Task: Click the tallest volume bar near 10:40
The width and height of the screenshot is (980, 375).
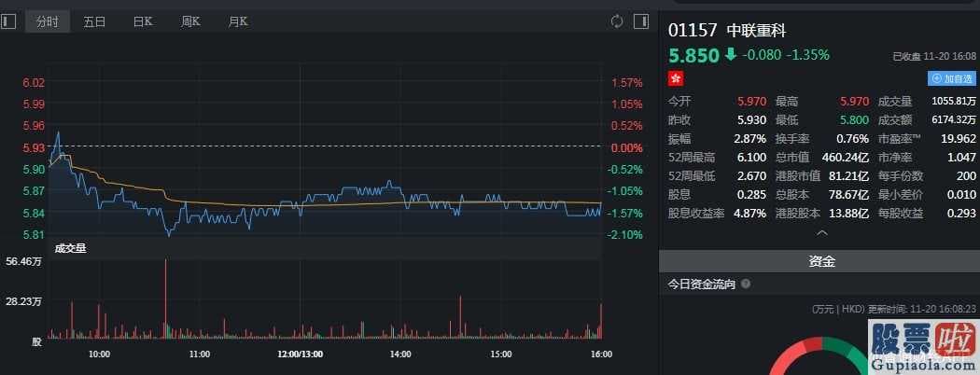Action: tap(165, 299)
